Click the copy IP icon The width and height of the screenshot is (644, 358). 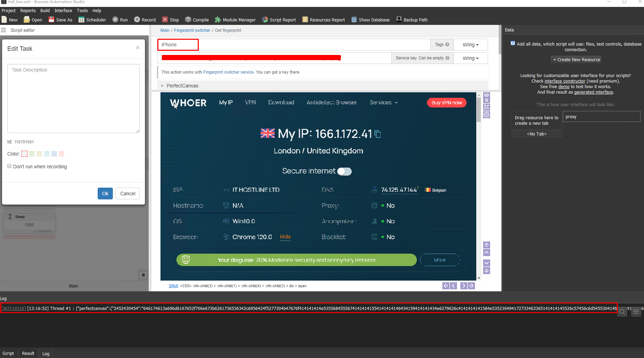pos(378,134)
